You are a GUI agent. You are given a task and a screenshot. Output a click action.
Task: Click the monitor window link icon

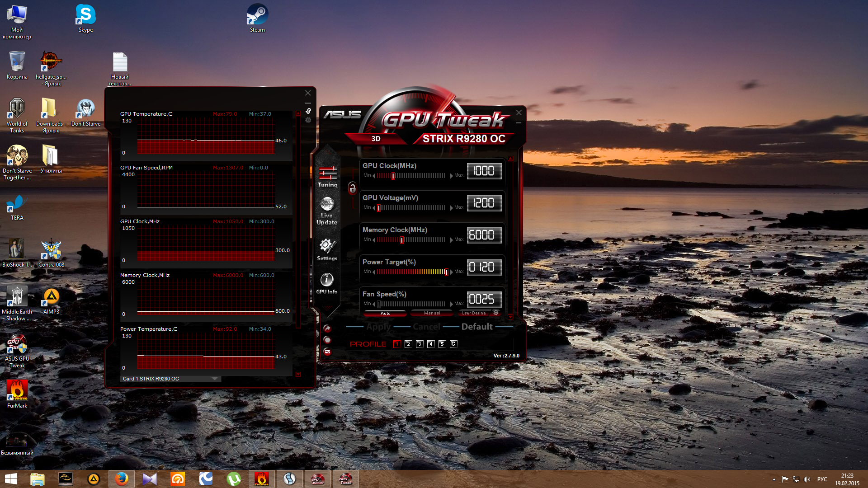(308, 111)
